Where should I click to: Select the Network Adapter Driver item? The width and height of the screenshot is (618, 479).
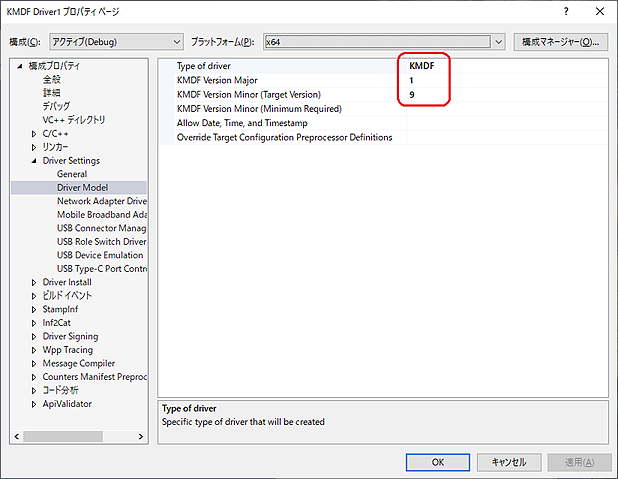pos(101,201)
